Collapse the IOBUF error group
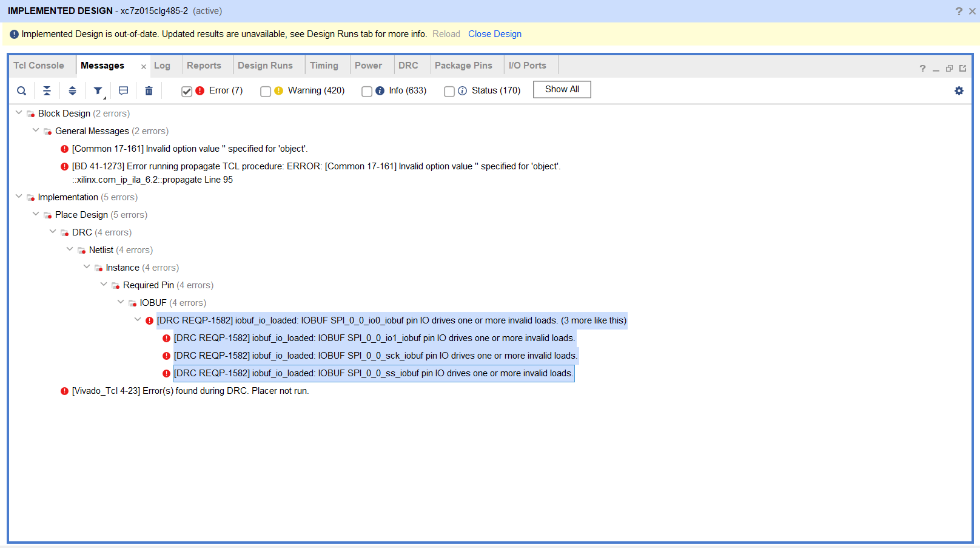Viewport: 980px width, 548px height. 121,302
